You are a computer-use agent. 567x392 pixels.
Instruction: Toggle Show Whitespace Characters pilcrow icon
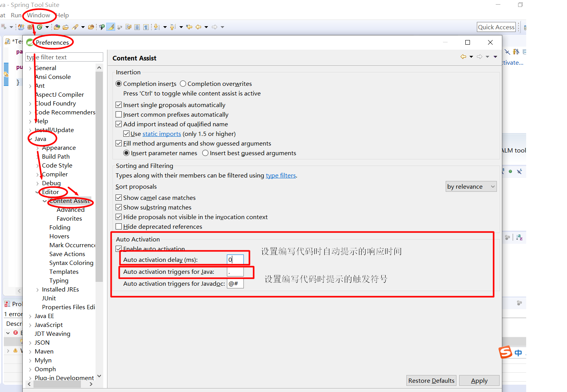tap(146, 27)
